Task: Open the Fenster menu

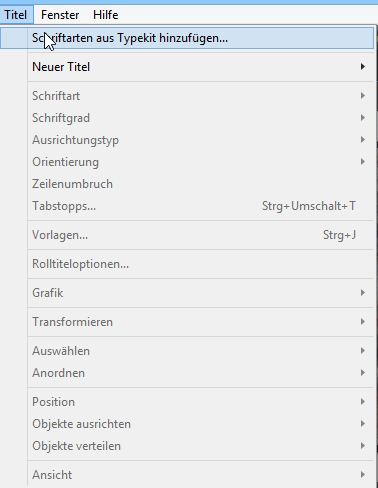Action: pyautogui.click(x=60, y=15)
